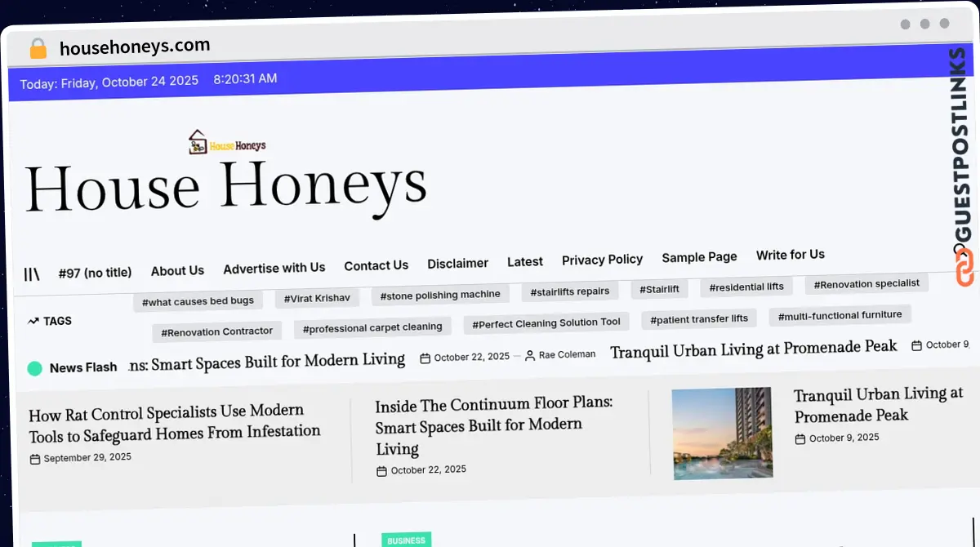Click the orange padlock icon beside URL

click(38, 48)
